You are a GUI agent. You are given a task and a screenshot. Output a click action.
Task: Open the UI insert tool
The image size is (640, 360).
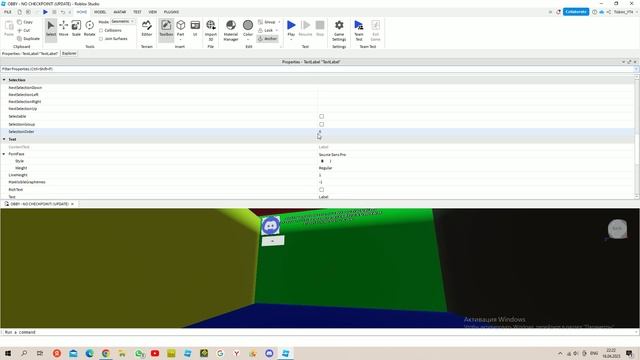(x=195, y=28)
